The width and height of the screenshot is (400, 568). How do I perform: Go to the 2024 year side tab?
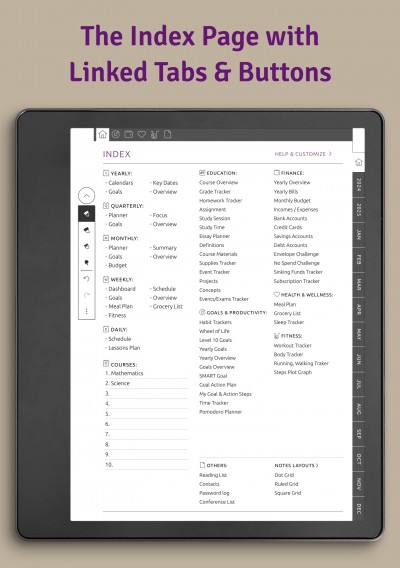[358, 184]
